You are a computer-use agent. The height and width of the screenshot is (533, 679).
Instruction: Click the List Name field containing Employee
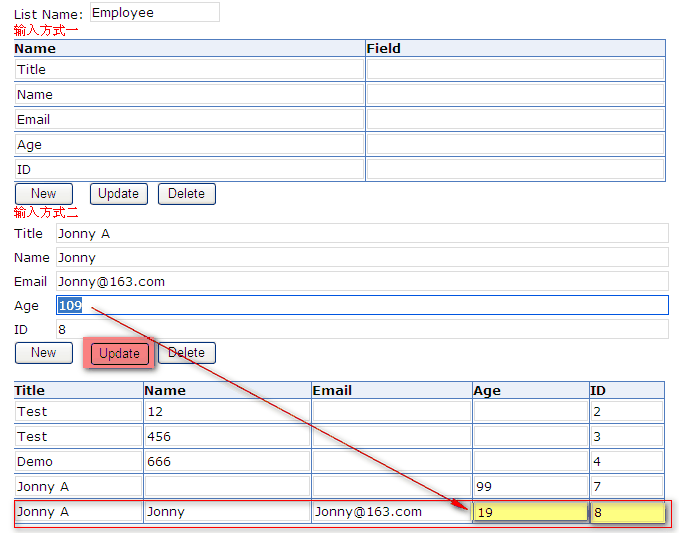click(155, 13)
